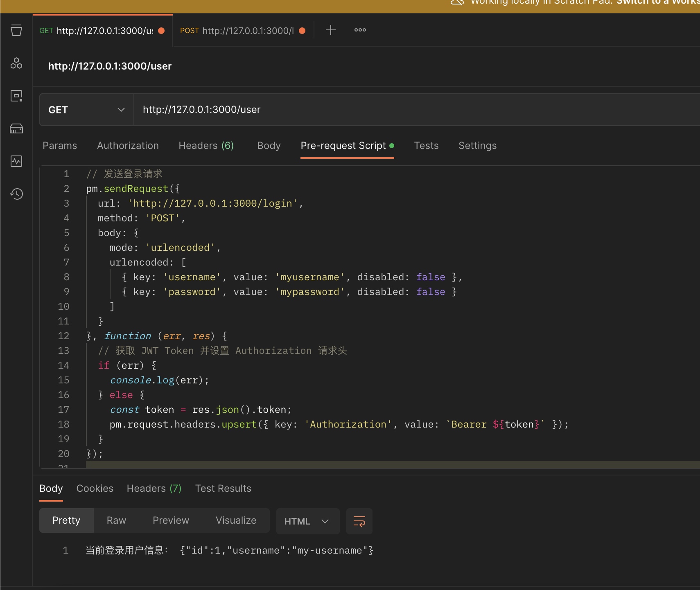This screenshot has width=700, height=590.
Task: Open the HTML response format dropdown
Action: [x=307, y=521]
